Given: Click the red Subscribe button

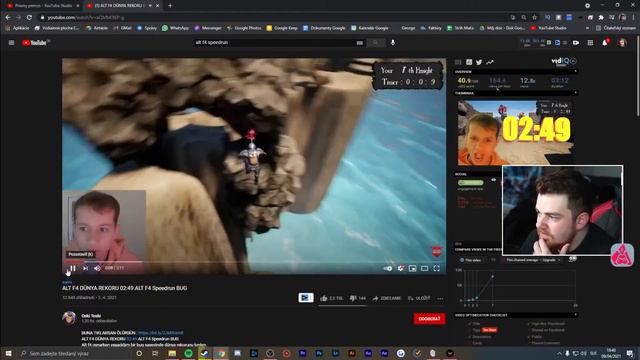Looking at the screenshot, I should click(x=429, y=319).
